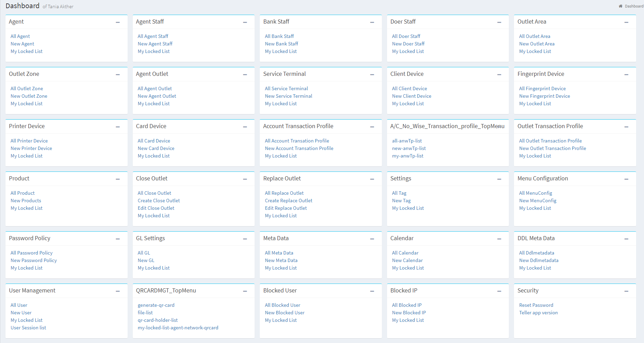Collapse the Agent Outlet panel

point(245,74)
